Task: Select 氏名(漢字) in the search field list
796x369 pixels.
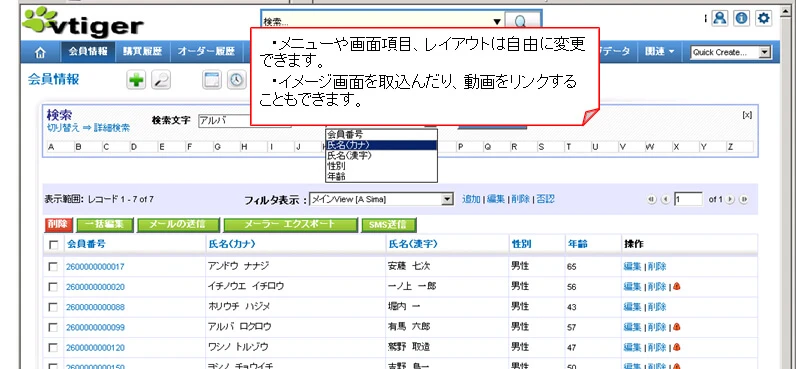Action: (381, 155)
